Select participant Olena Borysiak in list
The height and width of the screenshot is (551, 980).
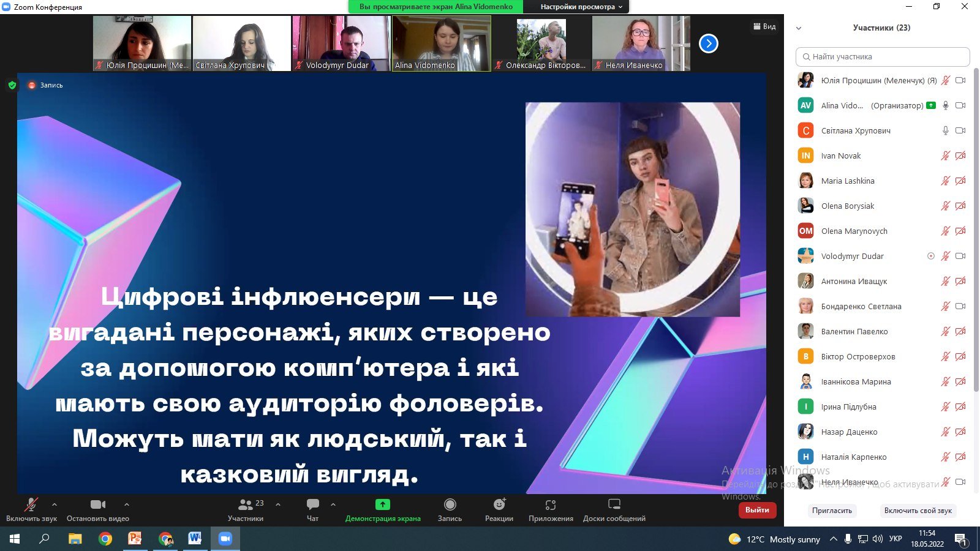point(882,206)
